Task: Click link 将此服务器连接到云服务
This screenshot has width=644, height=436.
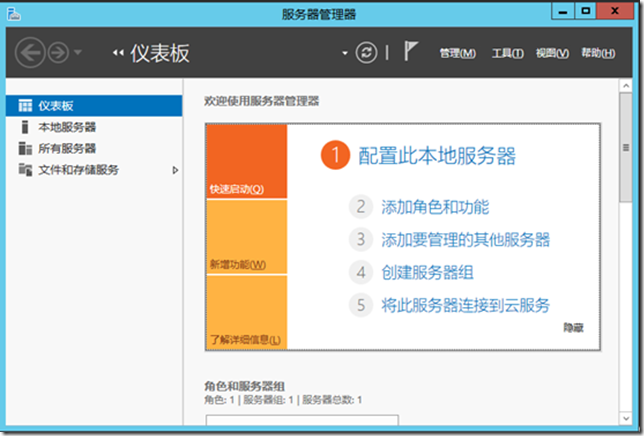Action: point(465,305)
